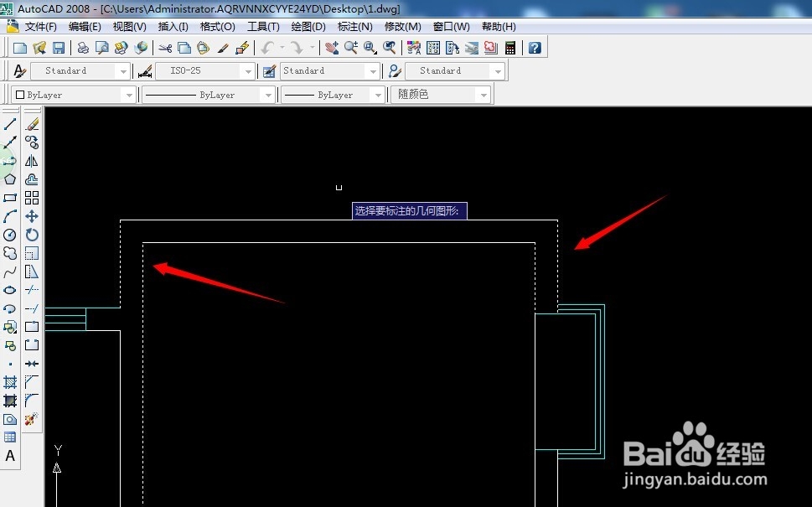The image size is (812, 507).
Task: Select the Explode tool
Action: pyautogui.click(x=32, y=418)
